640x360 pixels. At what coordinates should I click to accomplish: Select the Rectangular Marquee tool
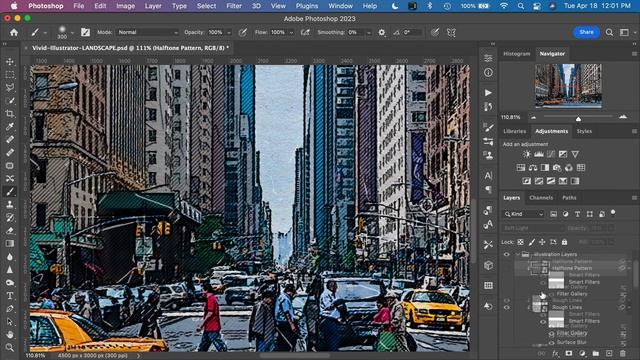pos(10,75)
